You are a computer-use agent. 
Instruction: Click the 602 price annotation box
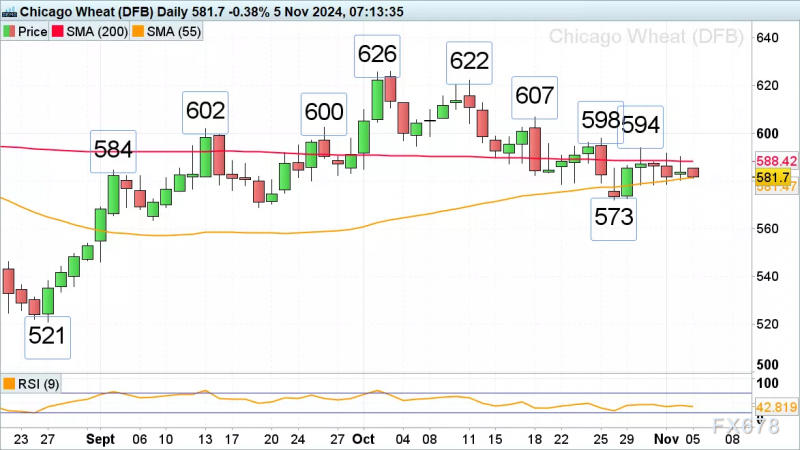206,113
